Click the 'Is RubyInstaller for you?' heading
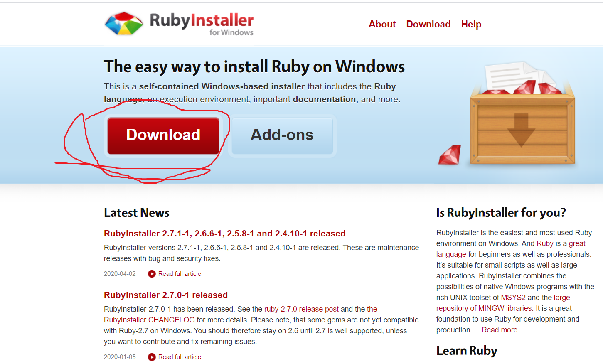603x364 pixels. (x=501, y=213)
